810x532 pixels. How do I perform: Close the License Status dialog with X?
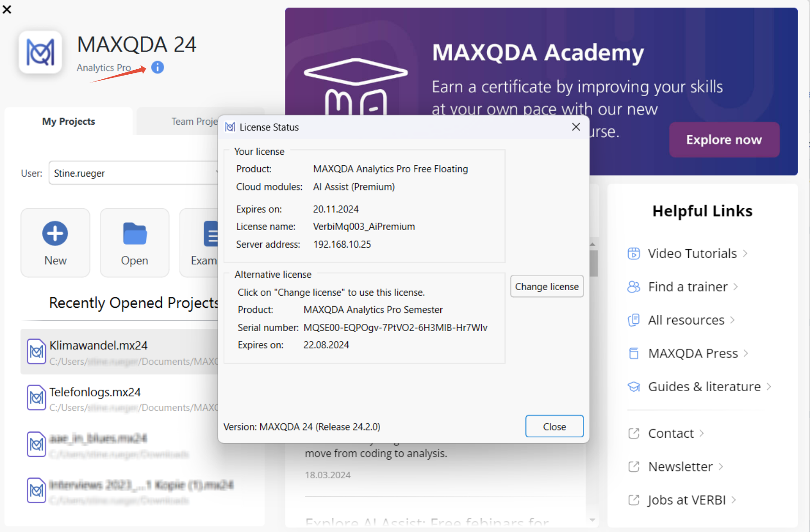pos(576,127)
